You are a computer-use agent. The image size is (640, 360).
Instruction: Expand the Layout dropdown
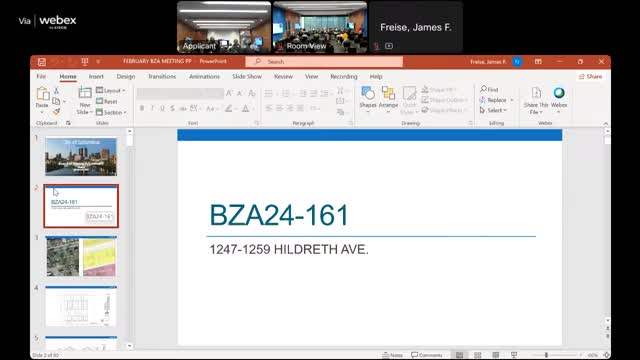point(111,90)
